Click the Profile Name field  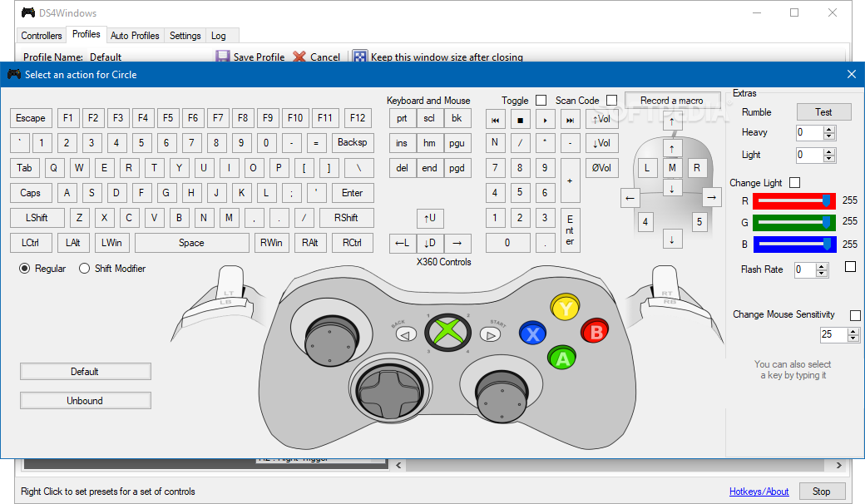tap(149, 57)
